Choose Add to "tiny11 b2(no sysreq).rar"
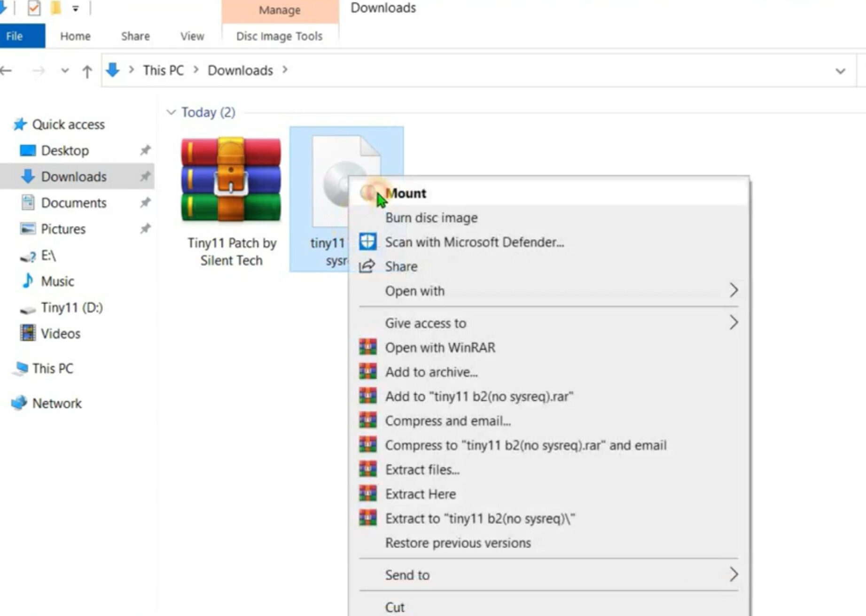Screen dimensions: 866x616 click(x=549, y=397)
